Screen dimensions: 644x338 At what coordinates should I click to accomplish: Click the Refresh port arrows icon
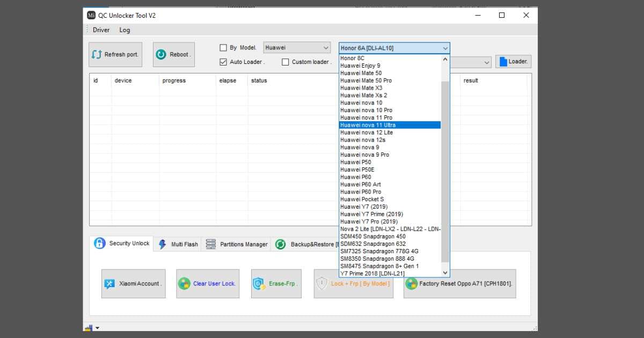(97, 54)
